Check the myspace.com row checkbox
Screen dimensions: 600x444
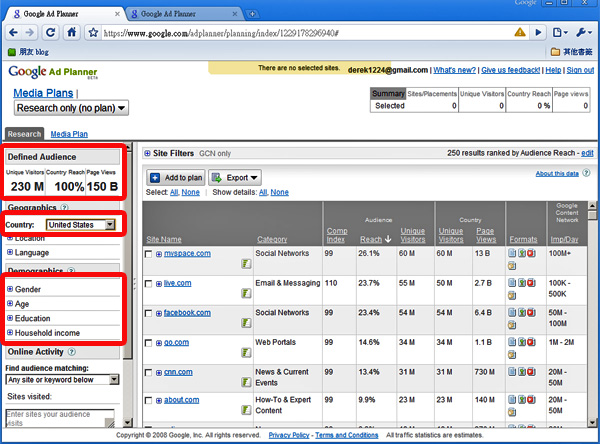point(148,254)
